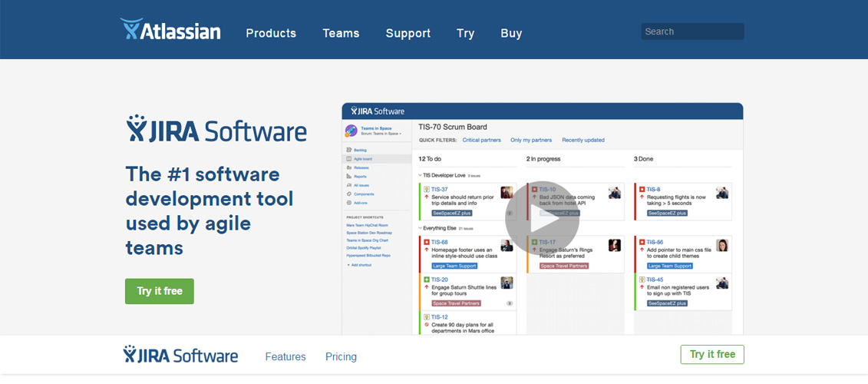Click the Teams in Space rocket avatar
Image resolution: width=868 pixels, height=384 pixels.
coord(351,131)
